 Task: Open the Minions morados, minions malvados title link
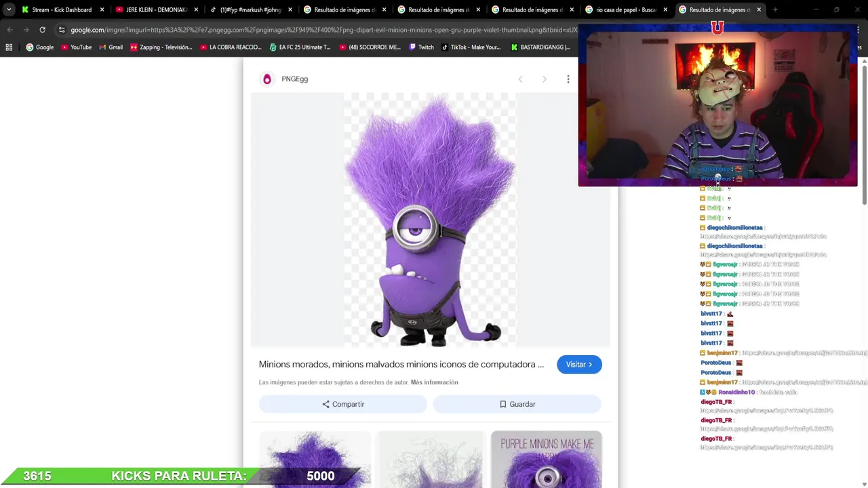(x=401, y=365)
